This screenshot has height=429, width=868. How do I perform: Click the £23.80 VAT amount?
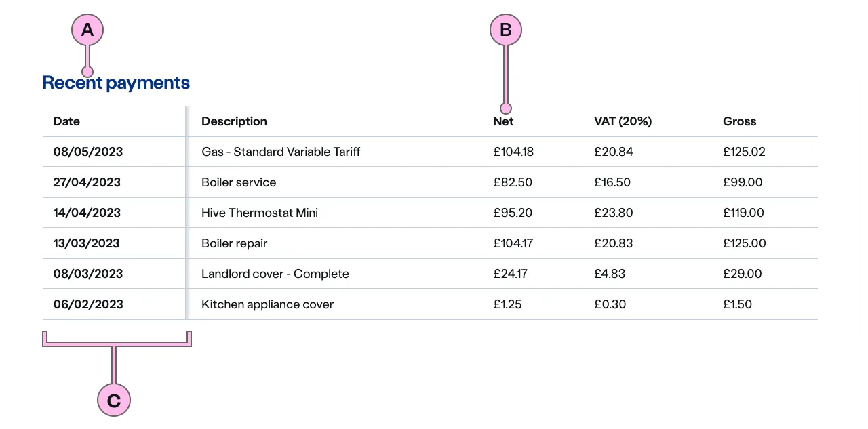click(x=613, y=213)
